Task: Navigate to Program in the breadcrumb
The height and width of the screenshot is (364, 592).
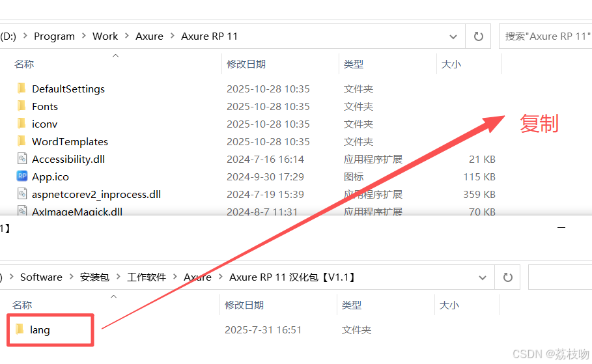Action: tap(54, 36)
